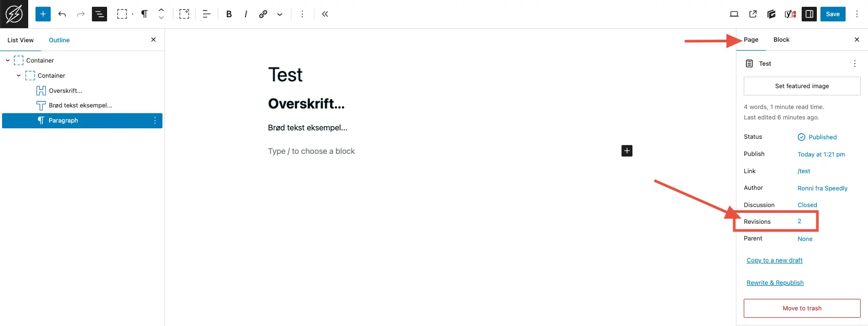Select the Overskrift heading in list view
Viewport: 868px width, 326px height.
pos(65,91)
